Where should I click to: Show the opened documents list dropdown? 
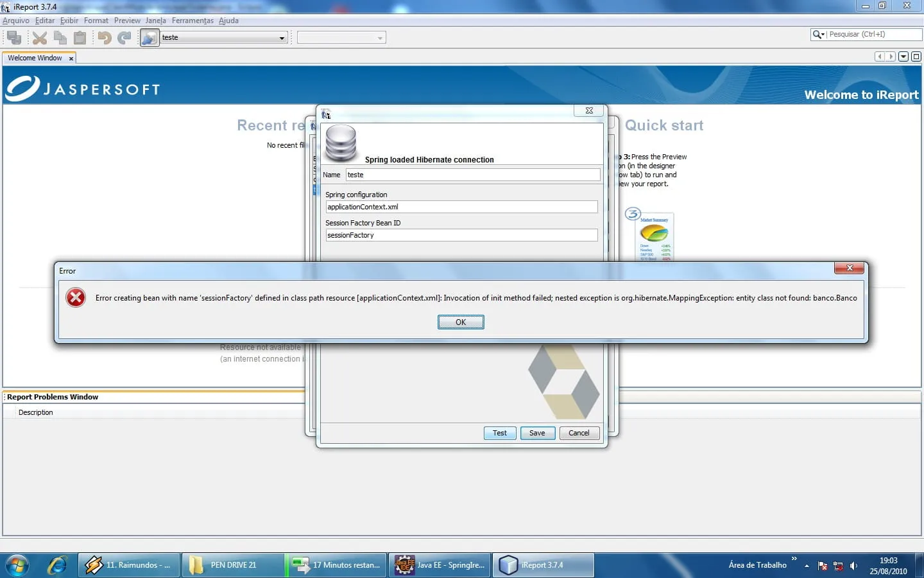(903, 57)
